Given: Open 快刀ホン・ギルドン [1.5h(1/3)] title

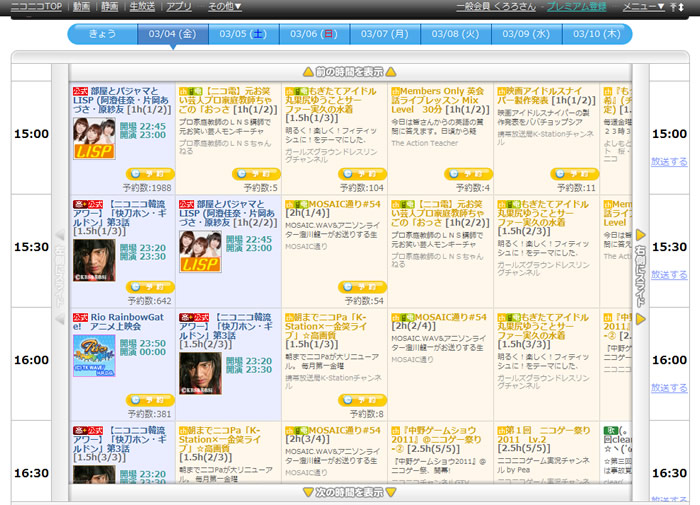Looking at the screenshot, I should [120, 217].
